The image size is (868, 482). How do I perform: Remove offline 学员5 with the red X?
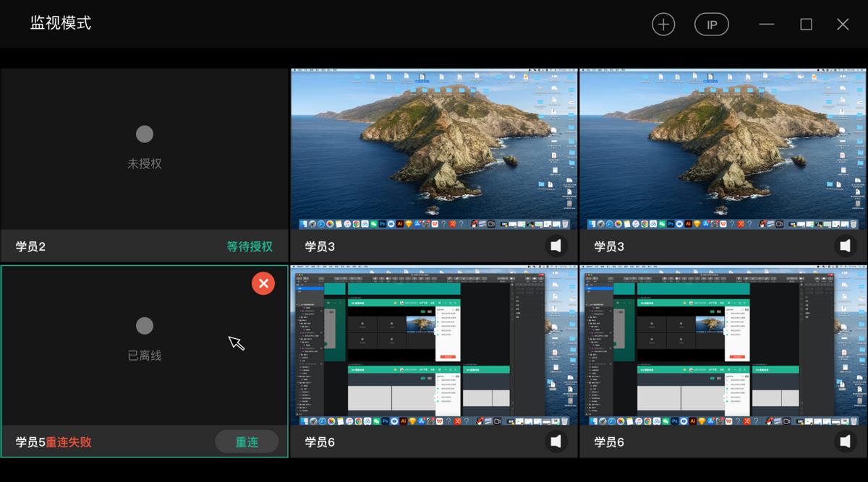tap(263, 283)
